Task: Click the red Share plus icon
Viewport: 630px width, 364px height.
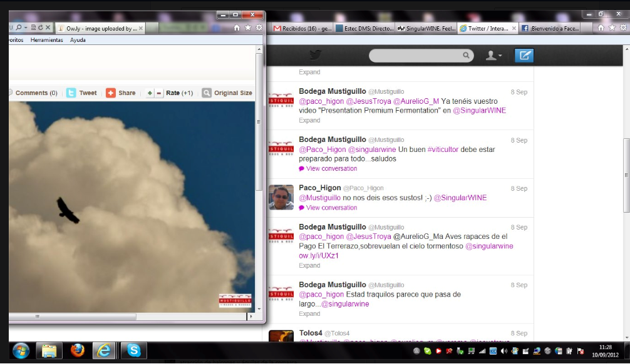Action: pyautogui.click(x=111, y=93)
